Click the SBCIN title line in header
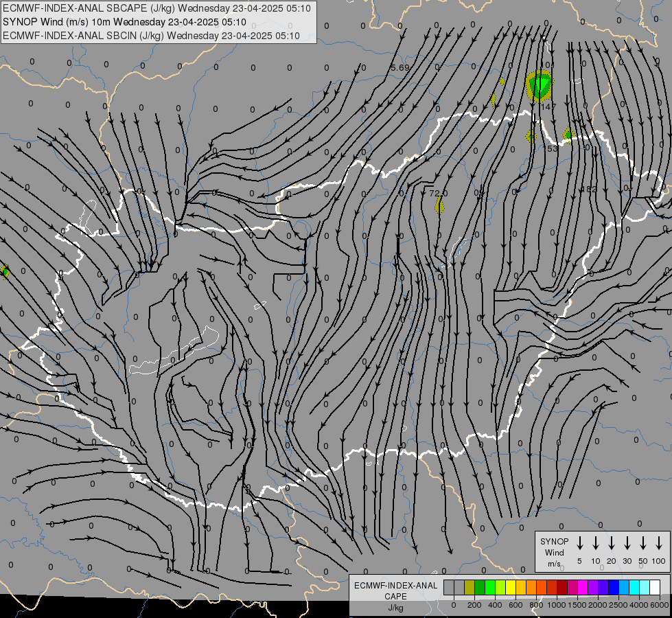The height and width of the screenshot is (618, 672). click(x=151, y=36)
